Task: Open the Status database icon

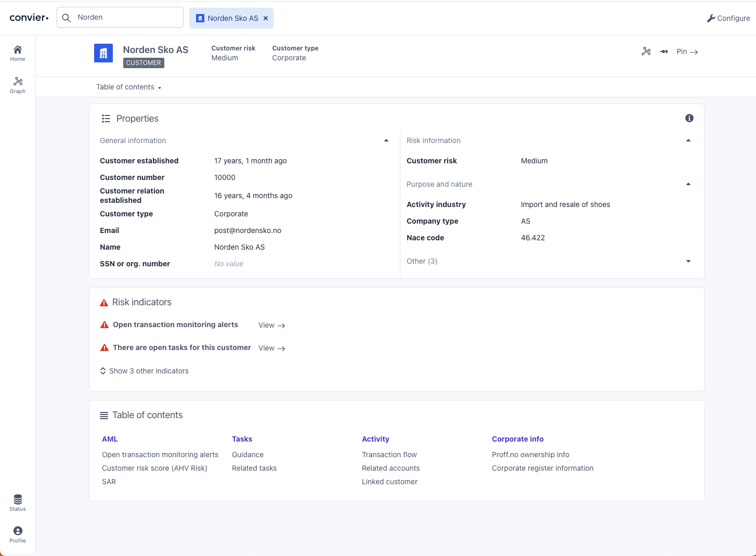Action: [x=18, y=503]
